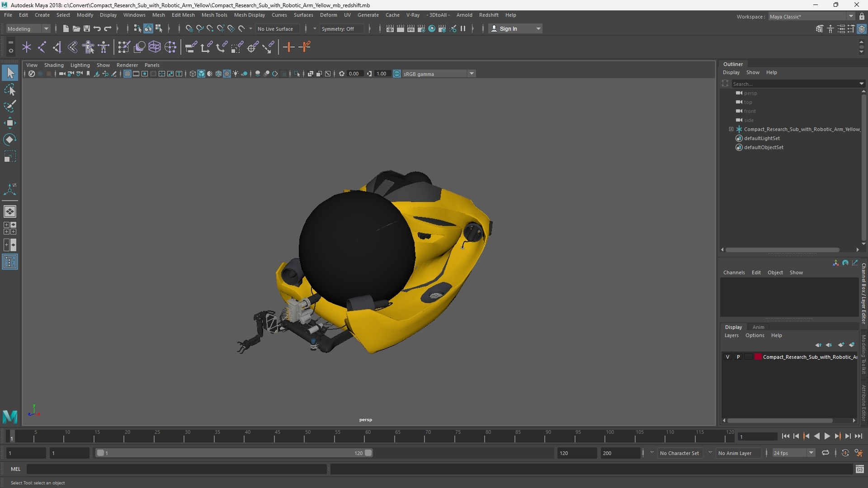This screenshot has height=488, width=868.
Task: Open the viewport Shading menu
Action: 54,65
